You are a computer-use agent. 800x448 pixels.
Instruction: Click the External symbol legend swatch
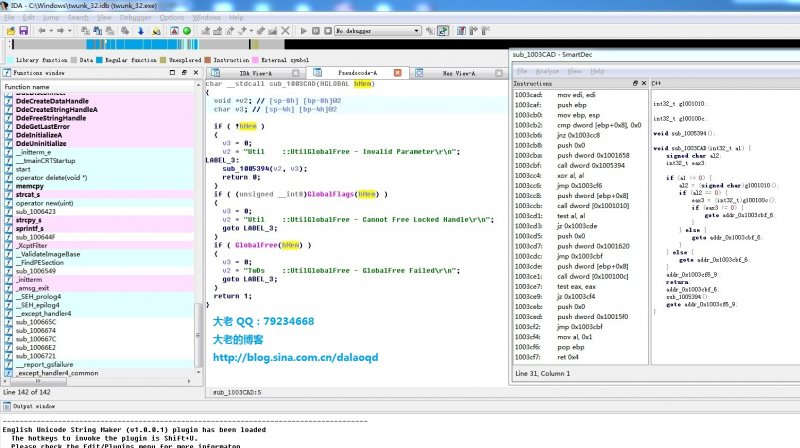click(256, 60)
